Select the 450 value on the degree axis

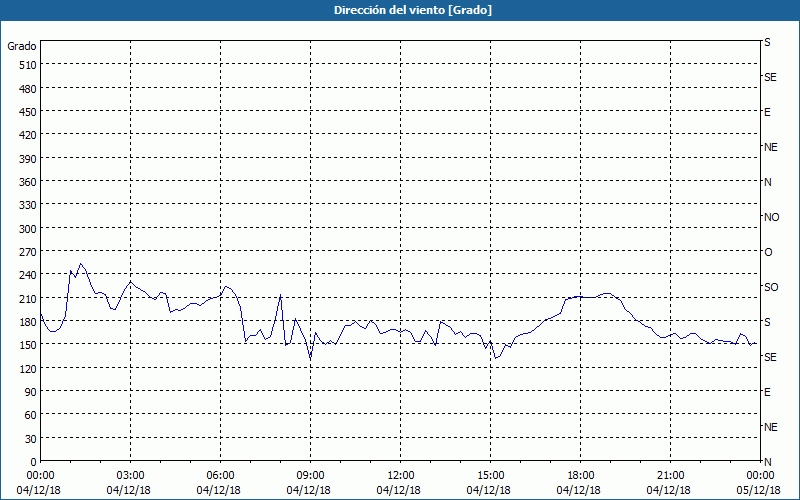(29, 112)
